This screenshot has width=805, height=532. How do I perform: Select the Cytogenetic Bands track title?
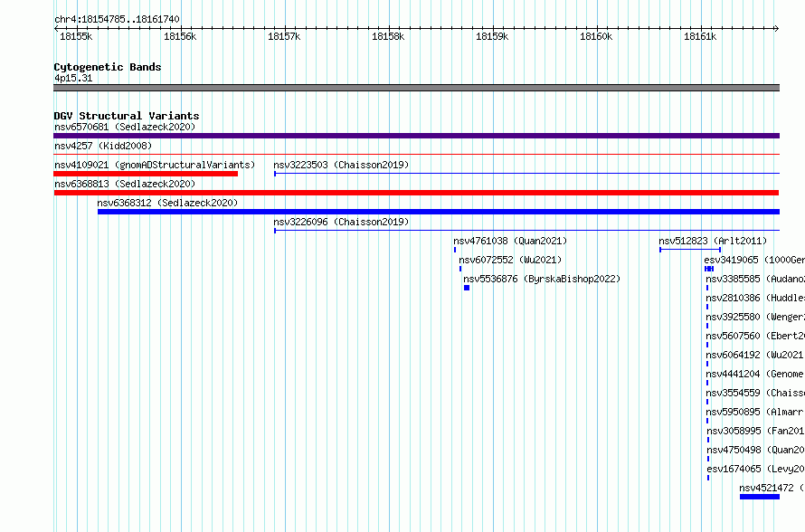tap(108, 67)
